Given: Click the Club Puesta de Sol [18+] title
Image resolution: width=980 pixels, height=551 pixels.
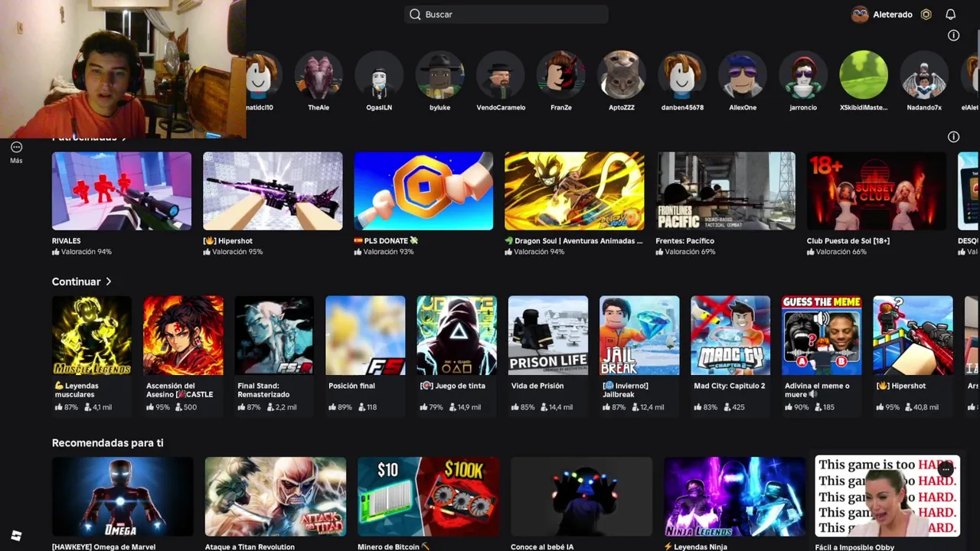Looking at the screenshot, I should (848, 240).
